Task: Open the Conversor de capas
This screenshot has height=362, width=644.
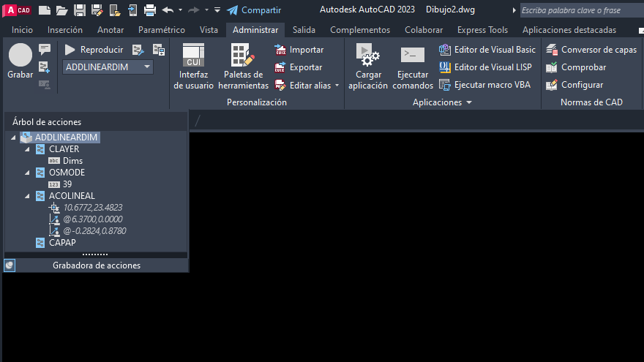Action: pos(591,50)
